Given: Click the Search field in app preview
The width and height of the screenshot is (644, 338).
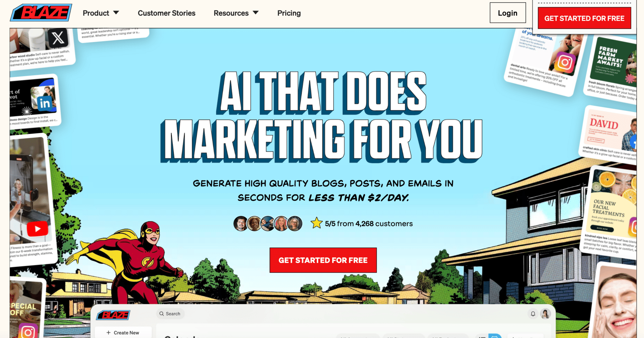Looking at the screenshot, I should click(170, 314).
